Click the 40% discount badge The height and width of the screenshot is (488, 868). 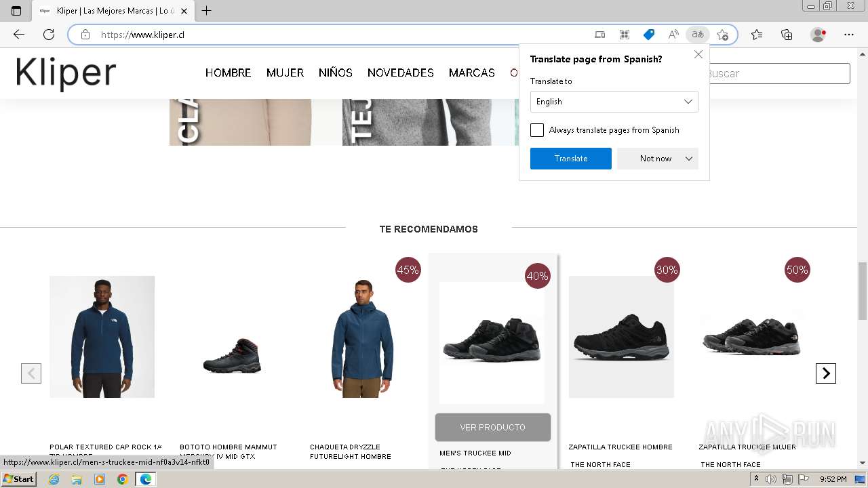click(x=538, y=276)
